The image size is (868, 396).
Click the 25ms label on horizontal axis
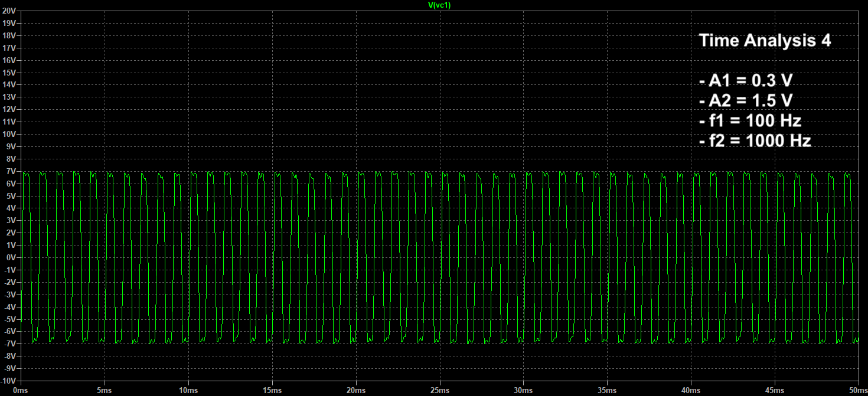[440, 390]
